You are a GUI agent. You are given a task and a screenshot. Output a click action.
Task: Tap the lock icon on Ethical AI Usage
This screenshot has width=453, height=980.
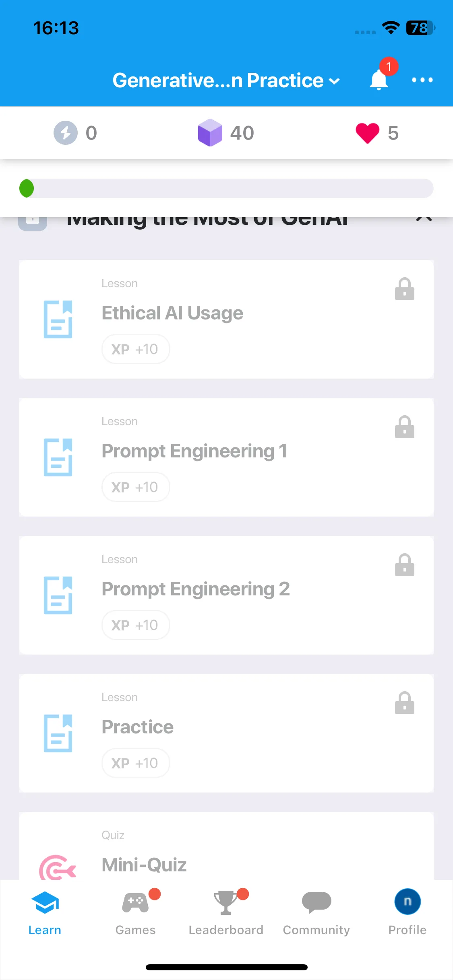tap(405, 289)
